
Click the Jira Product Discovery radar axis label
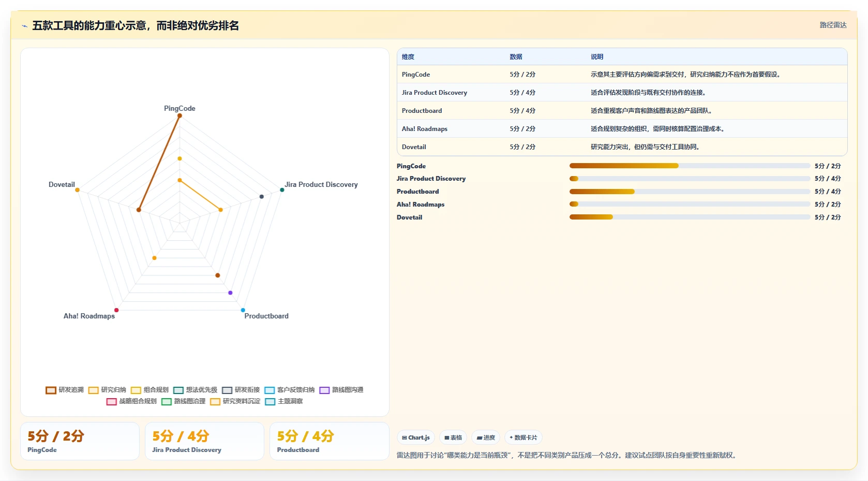click(x=321, y=184)
